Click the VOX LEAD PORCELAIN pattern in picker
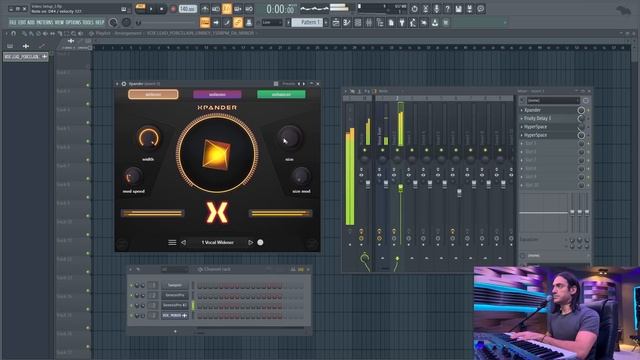Image resolution: width=640 pixels, height=360 pixels. tap(26, 57)
